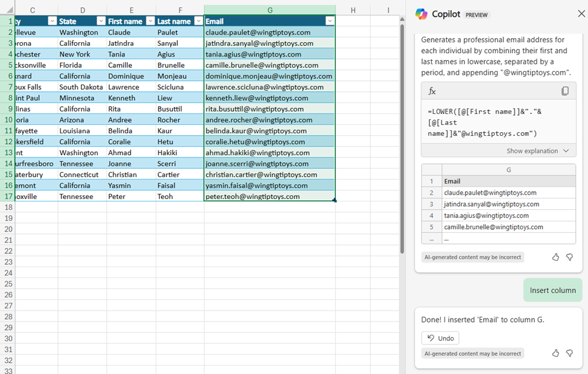The height and width of the screenshot is (374, 588).
Task: Select row 17 header
Action: tap(7, 196)
